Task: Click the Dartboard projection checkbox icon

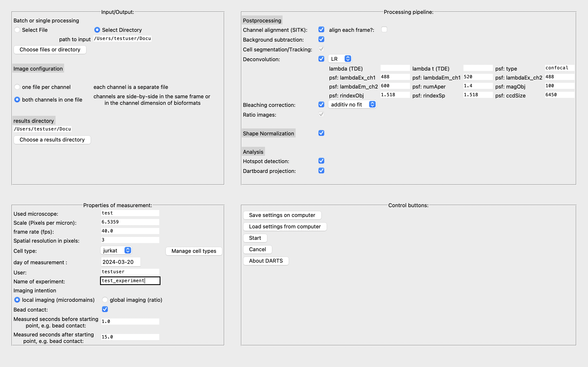Action: tap(321, 171)
